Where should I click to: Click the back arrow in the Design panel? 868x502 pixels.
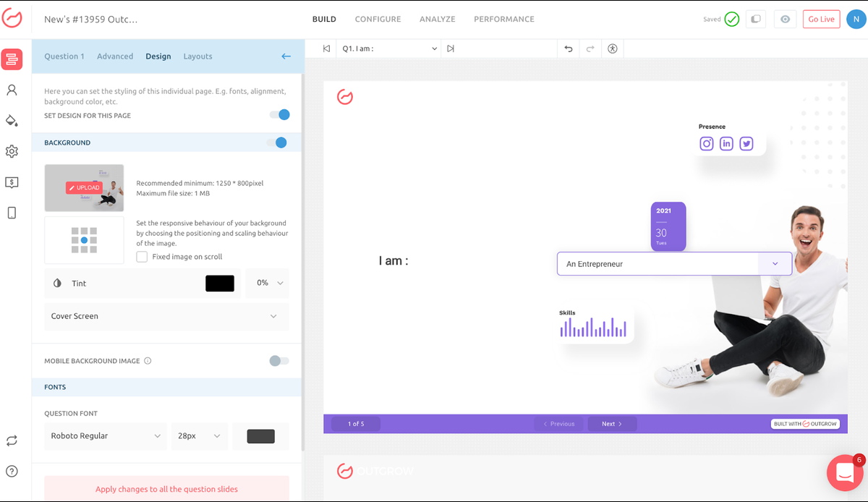coord(286,56)
